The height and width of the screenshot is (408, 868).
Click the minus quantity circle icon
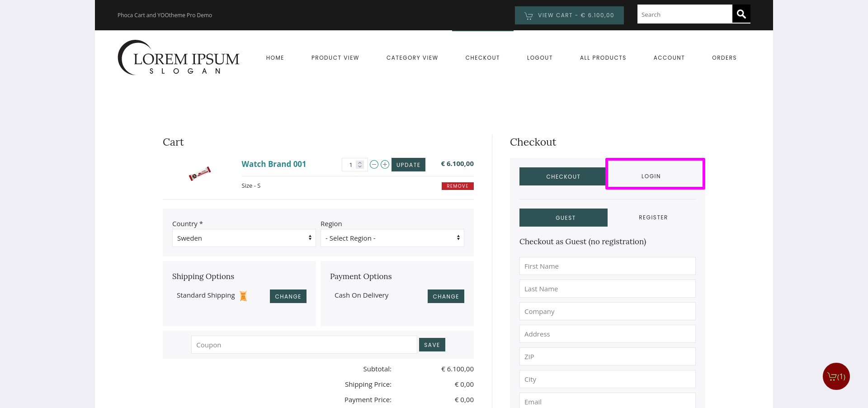374,165
